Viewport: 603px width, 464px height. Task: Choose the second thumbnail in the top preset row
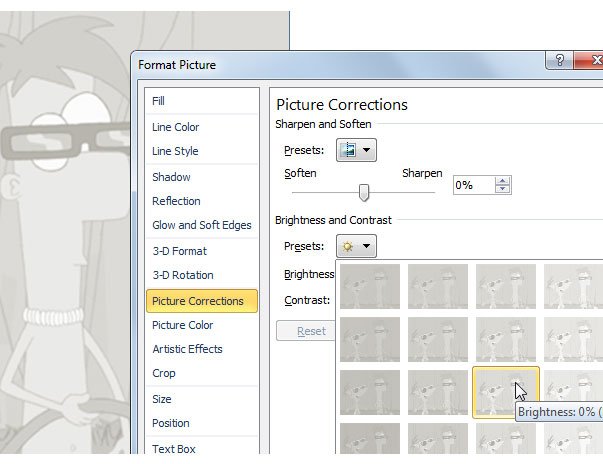pyautogui.click(x=438, y=286)
